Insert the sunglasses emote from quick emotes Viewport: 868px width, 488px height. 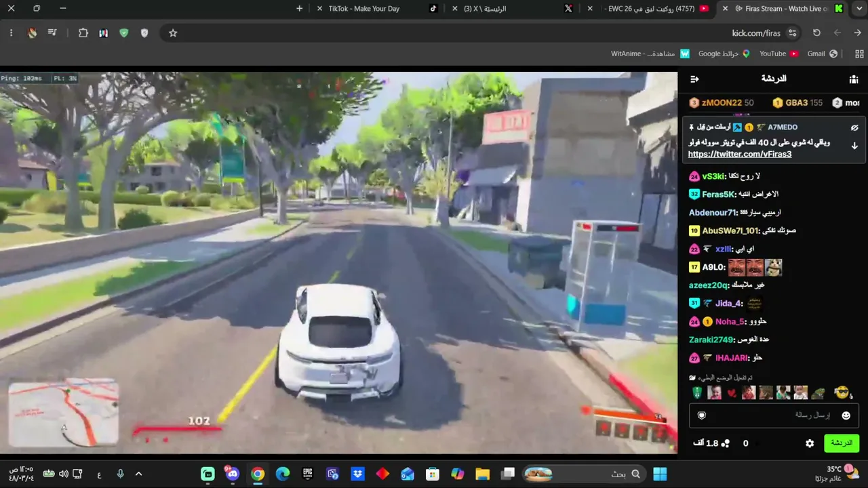pos(842,392)
